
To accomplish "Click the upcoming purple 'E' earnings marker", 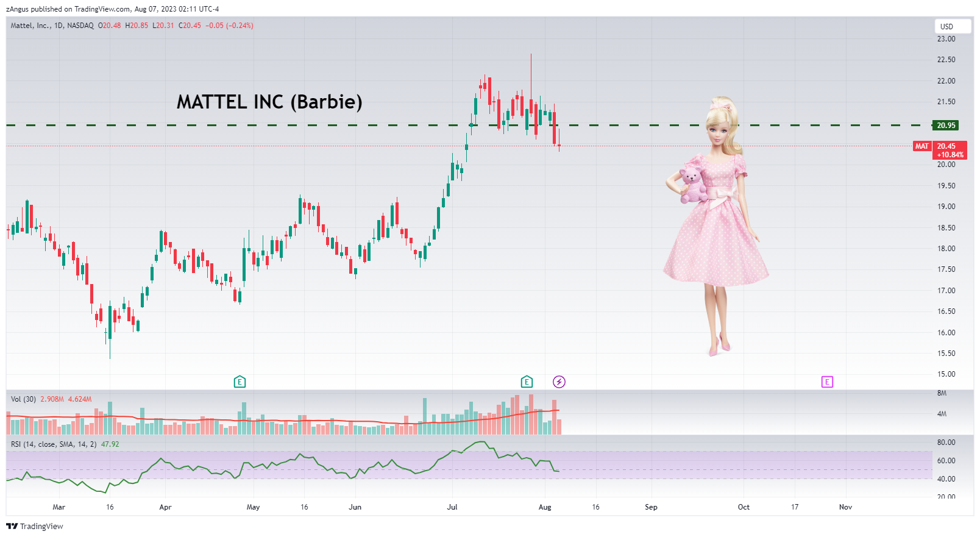I will point(827,382).
